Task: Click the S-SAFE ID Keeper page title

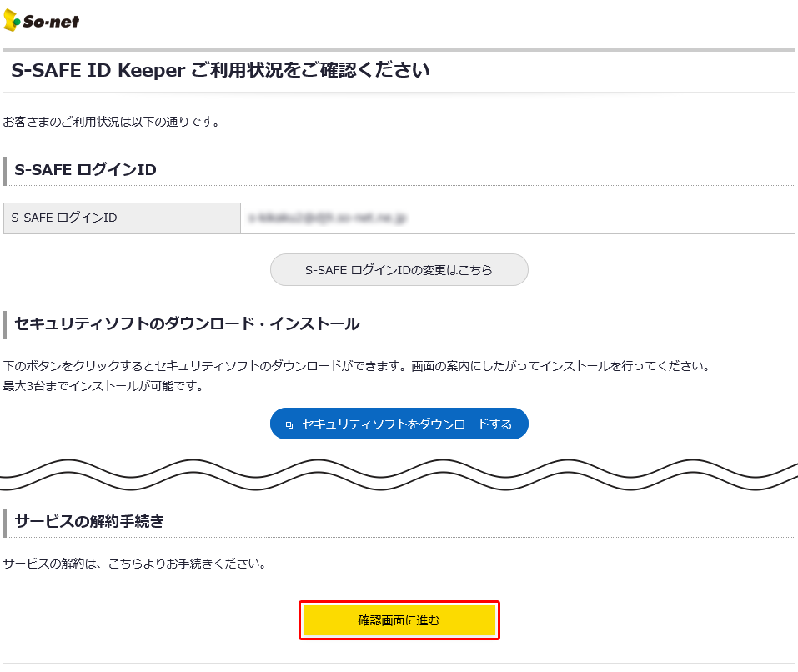Action: (x=220, y=70)
